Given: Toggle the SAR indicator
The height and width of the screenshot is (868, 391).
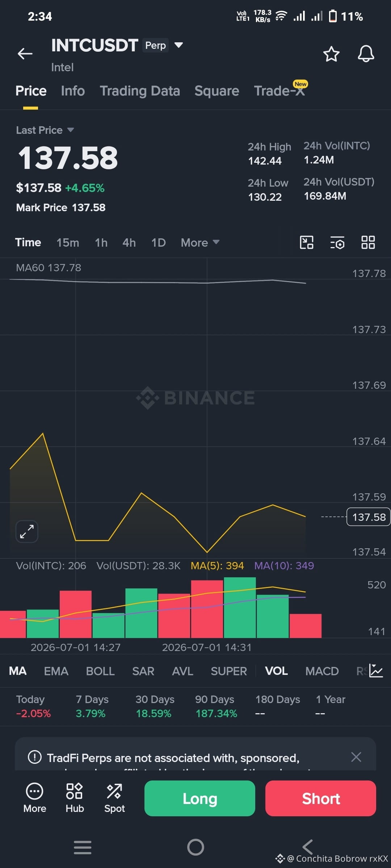Looking at the screenshot, I should pyautogui.click(x=143, y=671).
